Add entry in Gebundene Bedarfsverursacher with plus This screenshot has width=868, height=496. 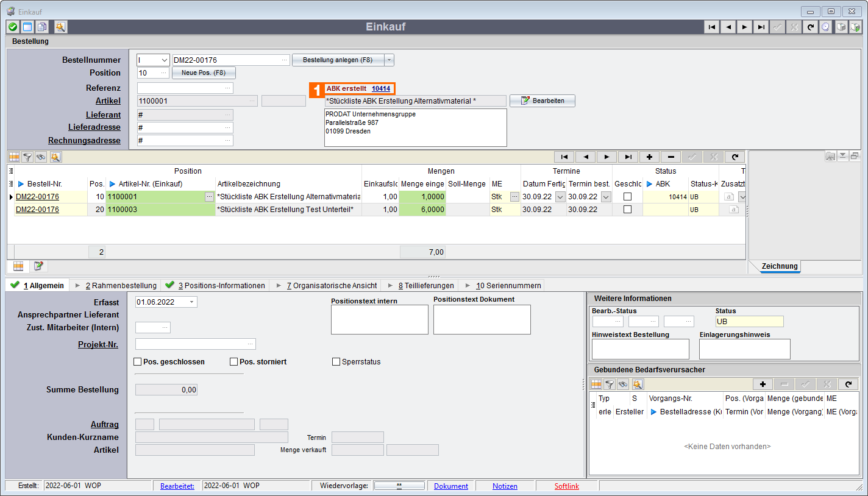(x=763, y=384)
